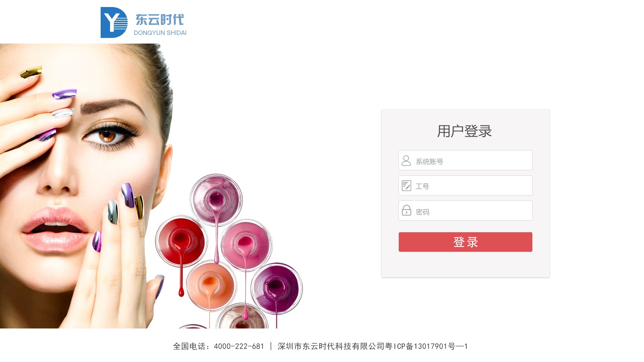Image resolution: width=644 pixels, height=362 pixels.
Task: Focus the 密码 password field
Action: click(x=466, y=210)
